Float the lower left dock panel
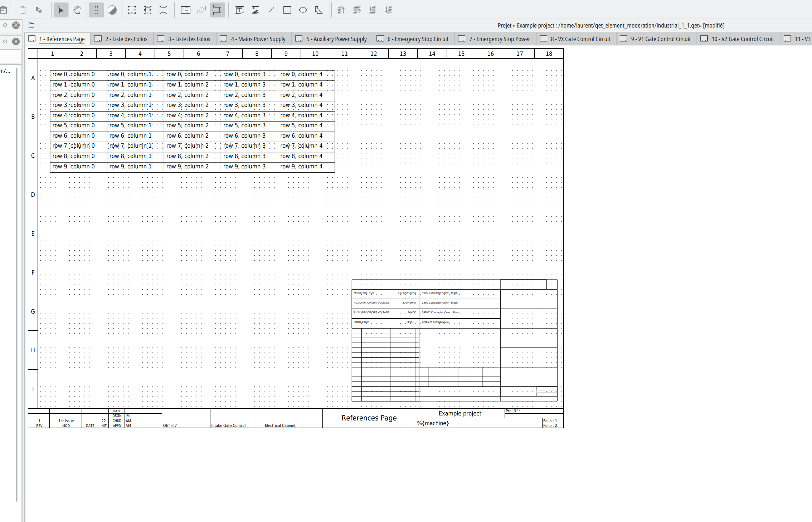812x522 pixels. tap(5, 41)
